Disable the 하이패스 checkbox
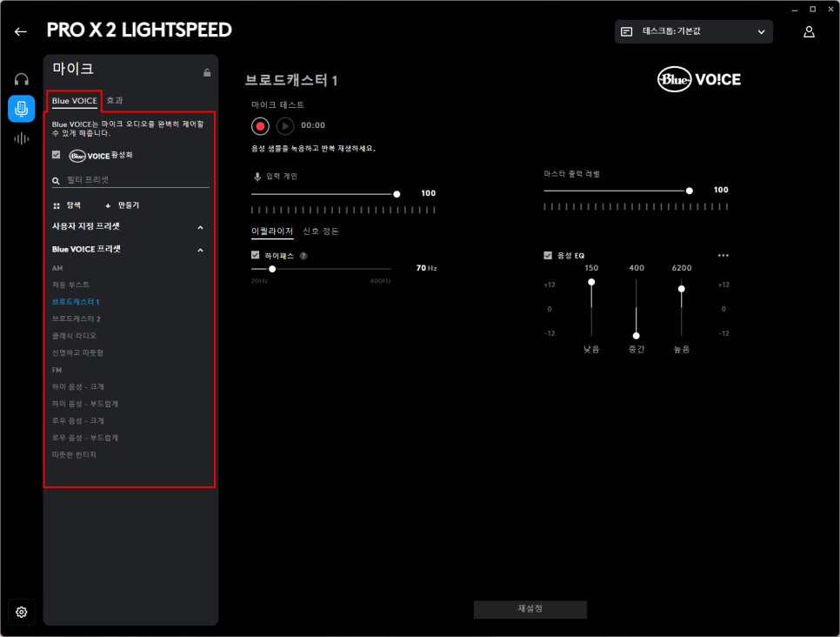This screenshot has height=637, width=840. (x=256, y=256)
